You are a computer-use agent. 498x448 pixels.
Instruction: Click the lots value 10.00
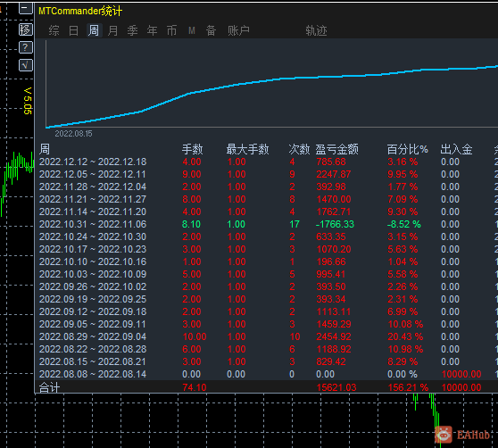195,336
